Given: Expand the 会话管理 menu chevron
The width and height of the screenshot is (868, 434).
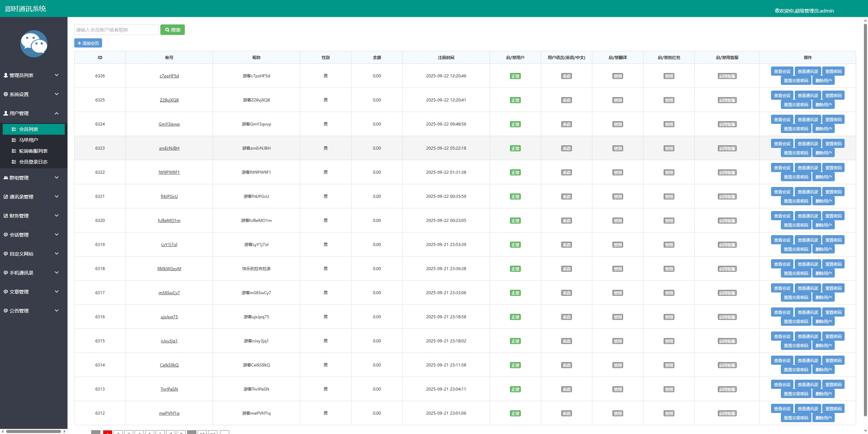Looking at the screenshot, I should tap(57, 234).
